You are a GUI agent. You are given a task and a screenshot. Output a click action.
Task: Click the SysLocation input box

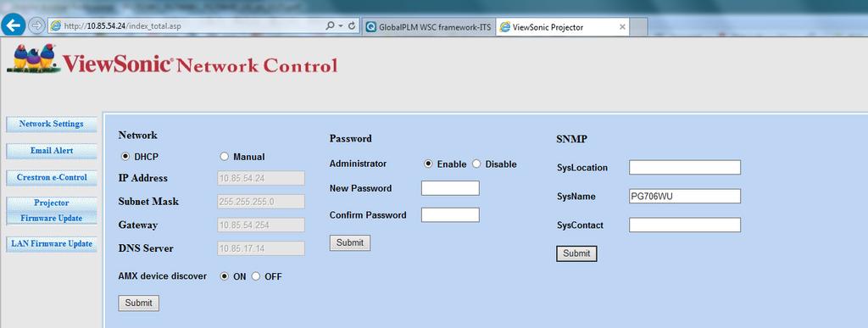[x=685, y=167]
